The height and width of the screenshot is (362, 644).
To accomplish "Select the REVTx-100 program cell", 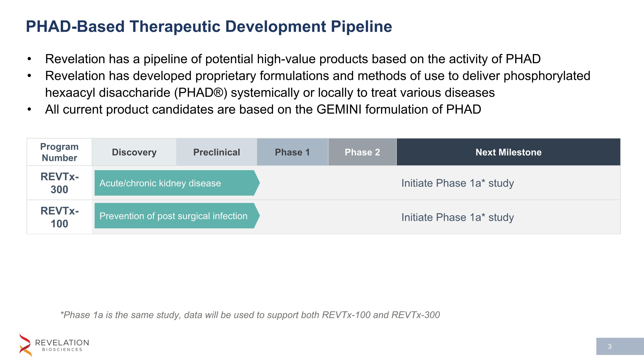I will tap(59, 217).
